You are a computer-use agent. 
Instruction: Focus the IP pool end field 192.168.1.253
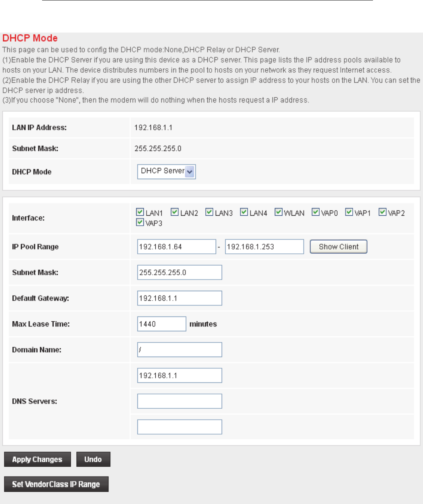tap(265, 247)
